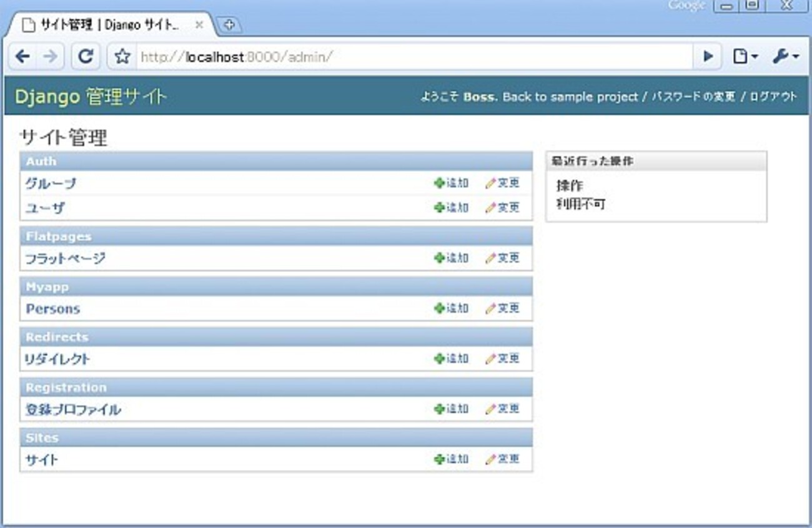Viewport: 812px width, 528px height.
Task: Open the フラットページ model link
Action: (x=66, y=258)
